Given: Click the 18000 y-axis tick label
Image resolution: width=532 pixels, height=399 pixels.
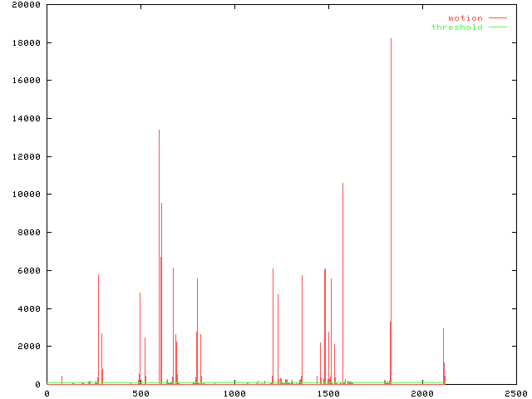Looking at the screenshot, I should click(x=25, y=43).
